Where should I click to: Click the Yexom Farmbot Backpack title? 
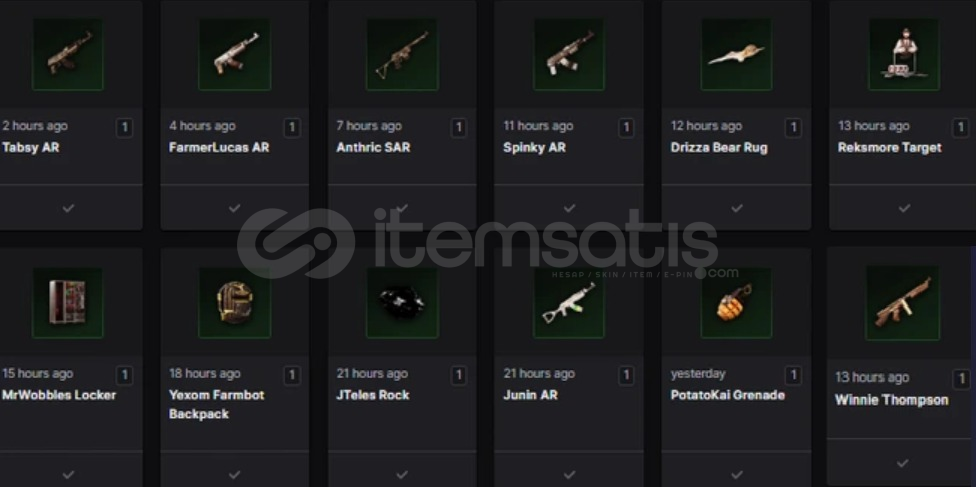click(217, 404)
